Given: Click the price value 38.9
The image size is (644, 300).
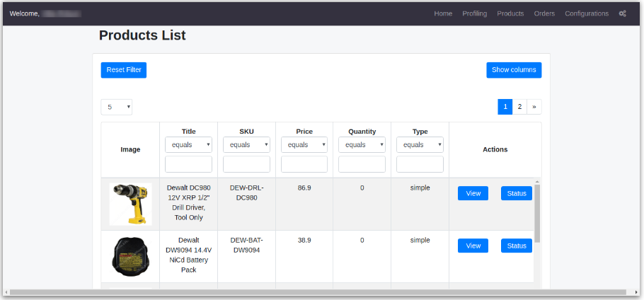Looking at the screenshot, I should 304,241.
